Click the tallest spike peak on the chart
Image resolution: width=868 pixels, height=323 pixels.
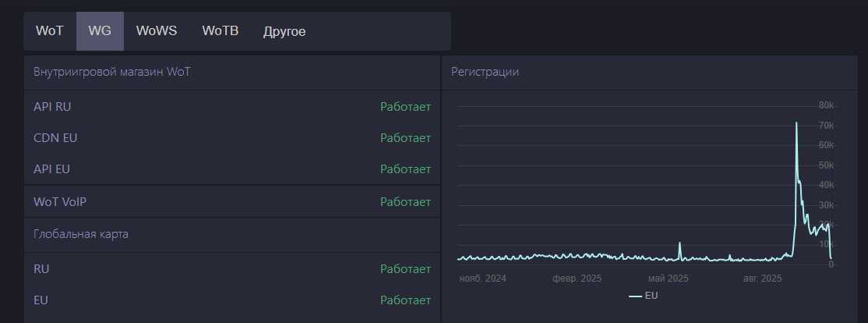point(796,123)
